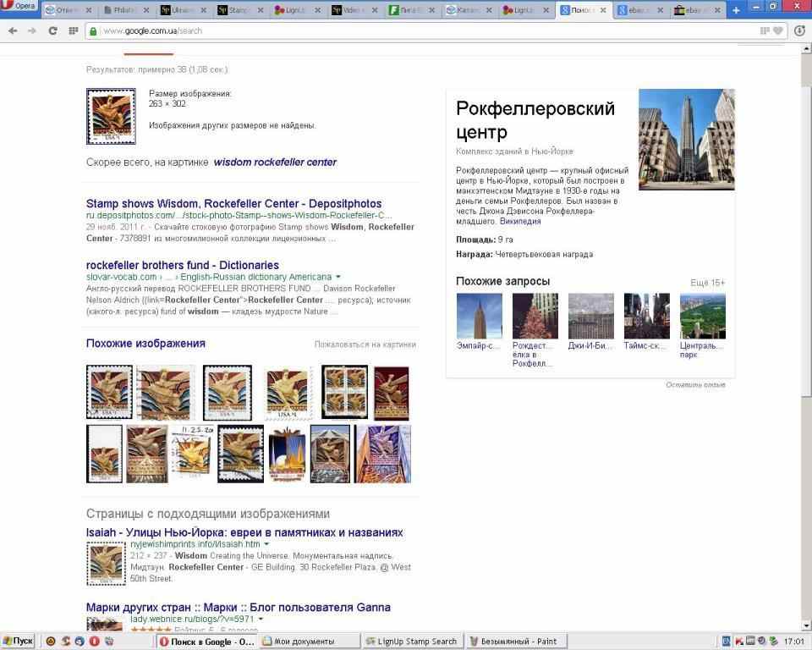812x650 pixels.
Task: Open Рождест. ёлка в Рокфелл related thumbnail
Action: pos(535,317)
